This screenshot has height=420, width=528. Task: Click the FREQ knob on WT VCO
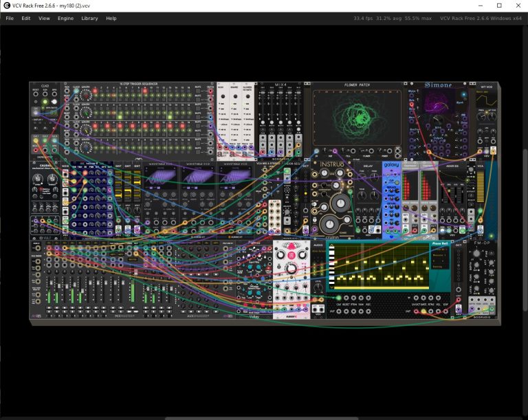pyautogui.click(x=481, y=117)
